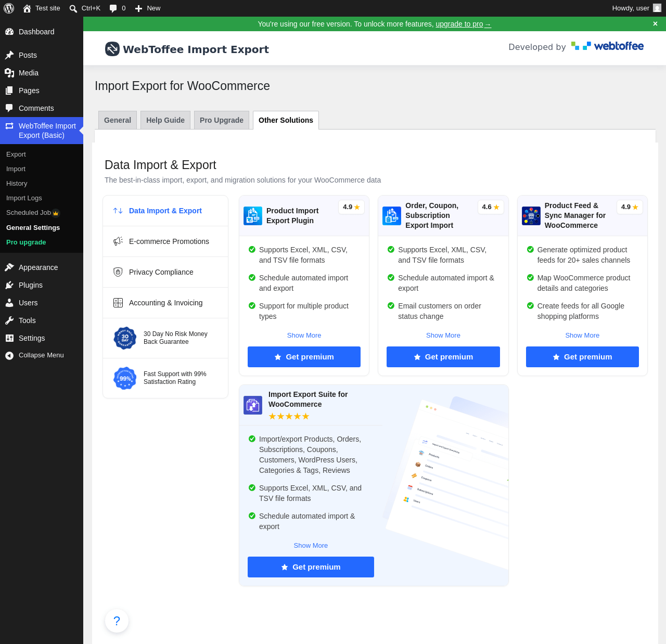The width and height of the screenshot is (666, 644).
Task: Switch to the Pro Upgrade tab
Action: coord(222,120)
